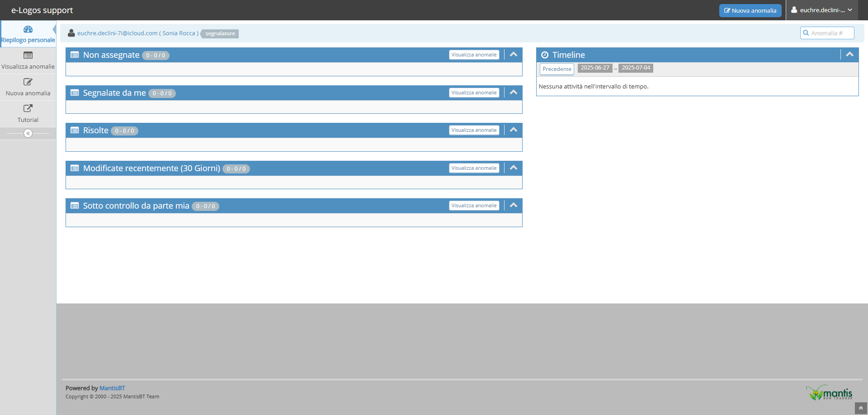This screenshot has height=415, width=868.
Task: Click the Mantis Bug Tracker logo
Action: 829,393
